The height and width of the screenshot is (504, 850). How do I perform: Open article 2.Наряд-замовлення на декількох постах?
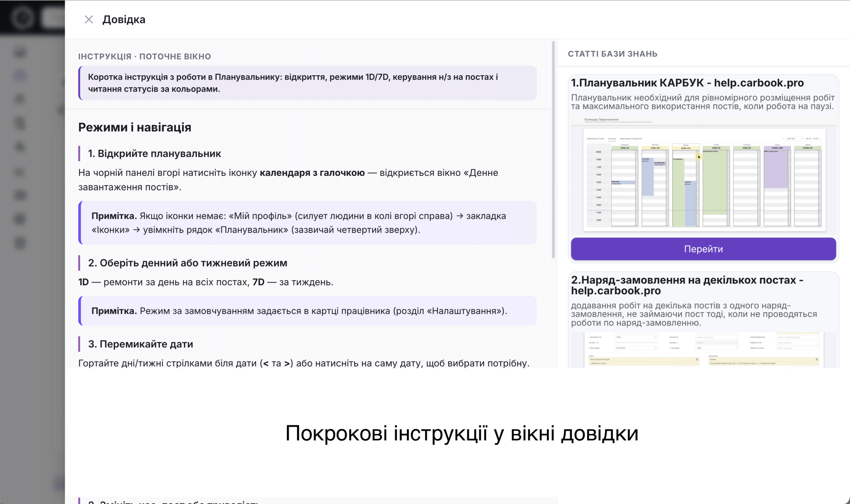[687, 285]
